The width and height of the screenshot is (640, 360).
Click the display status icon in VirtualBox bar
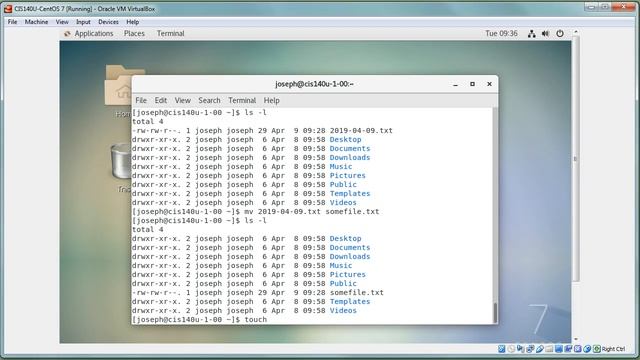point(559,349)
